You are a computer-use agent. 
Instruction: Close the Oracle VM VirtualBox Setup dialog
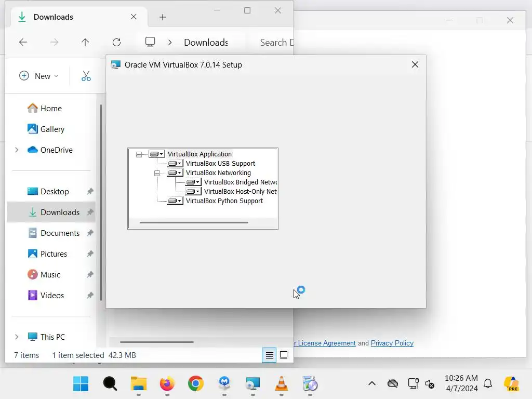(415, 64)
